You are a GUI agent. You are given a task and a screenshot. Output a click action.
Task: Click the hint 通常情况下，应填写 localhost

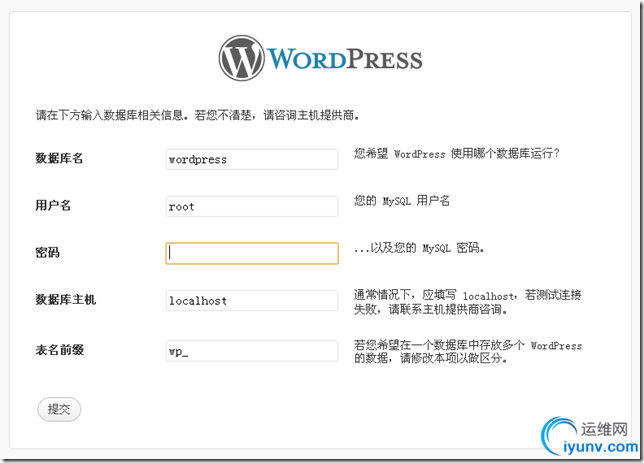coord(467,302)
